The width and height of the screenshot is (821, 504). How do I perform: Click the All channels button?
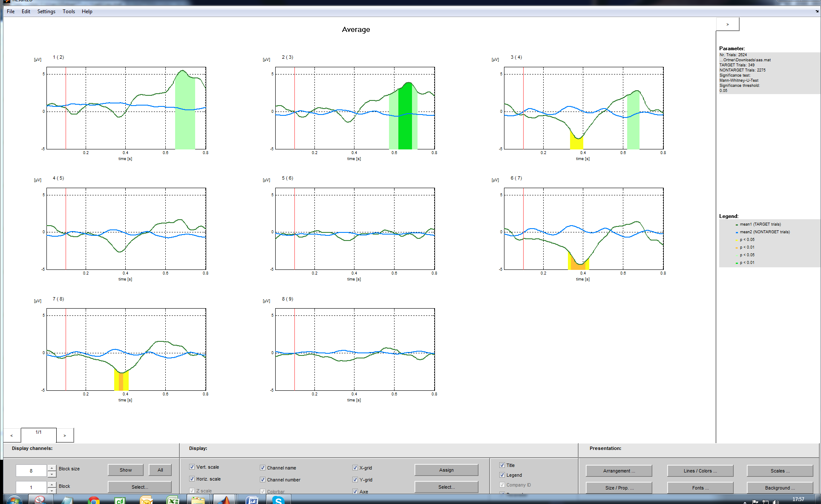[x=160, y=470]
